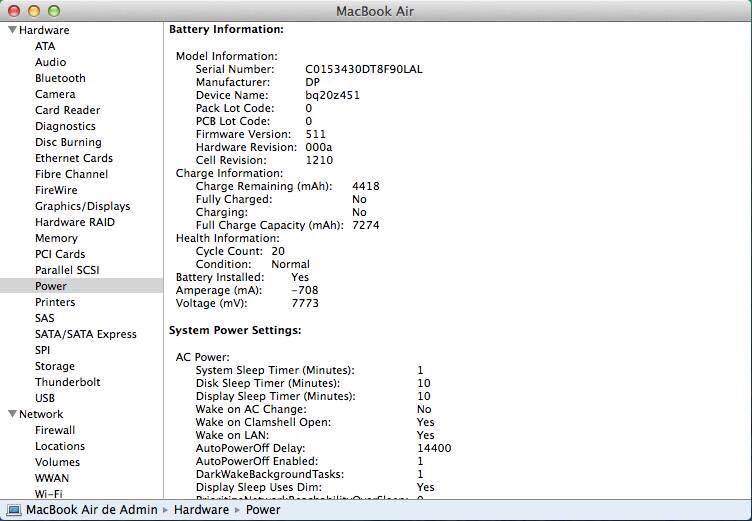Click the DarkWakeBackgroundTasks label

click(x=270, y=474)
